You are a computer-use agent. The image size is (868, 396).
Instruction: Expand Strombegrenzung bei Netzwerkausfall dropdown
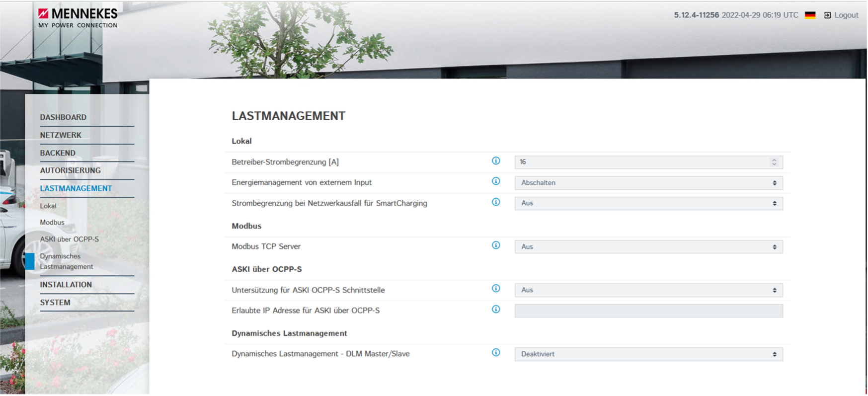click(648, 203)
